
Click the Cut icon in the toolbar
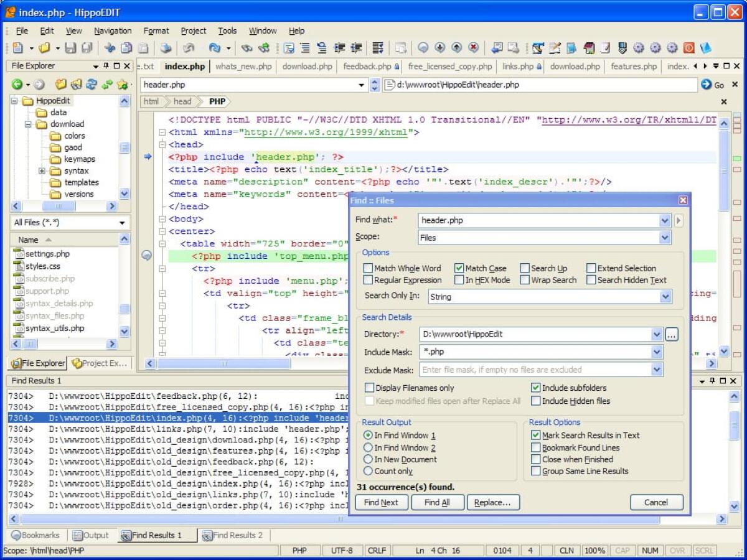110,47
